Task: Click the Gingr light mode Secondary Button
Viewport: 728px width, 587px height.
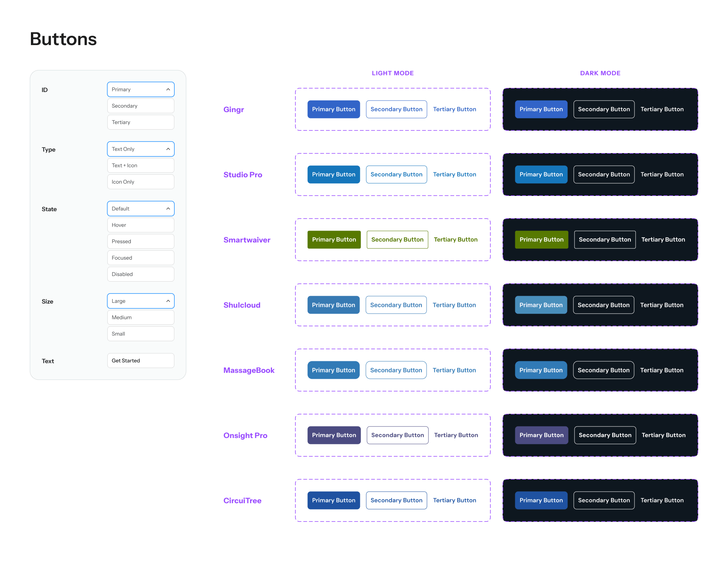Action: (396, 109)
